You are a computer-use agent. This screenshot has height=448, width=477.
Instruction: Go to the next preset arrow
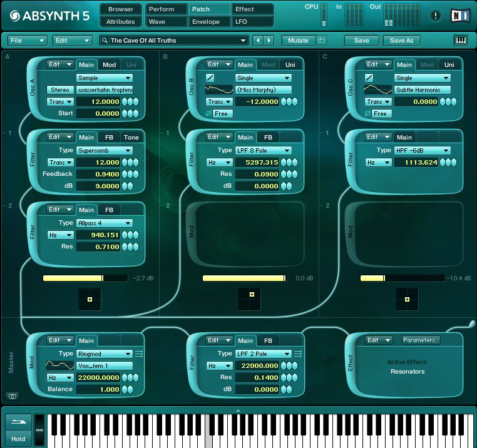[x=269, y=41]
